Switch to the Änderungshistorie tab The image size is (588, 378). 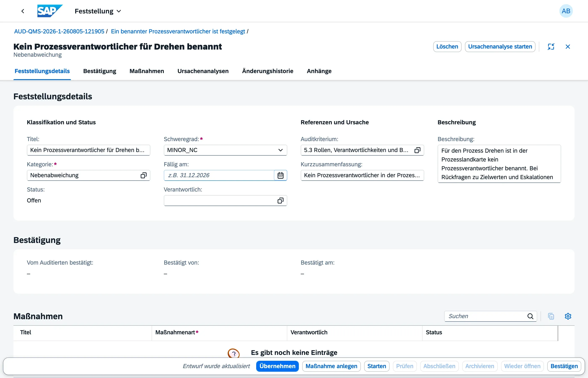coord(268,71)
